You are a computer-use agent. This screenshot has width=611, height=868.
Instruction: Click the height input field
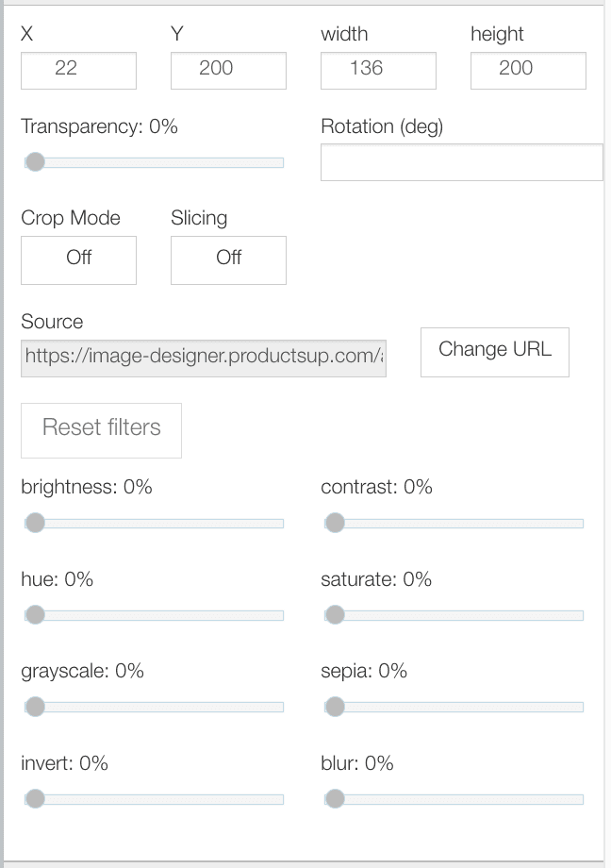click(528, 70)
